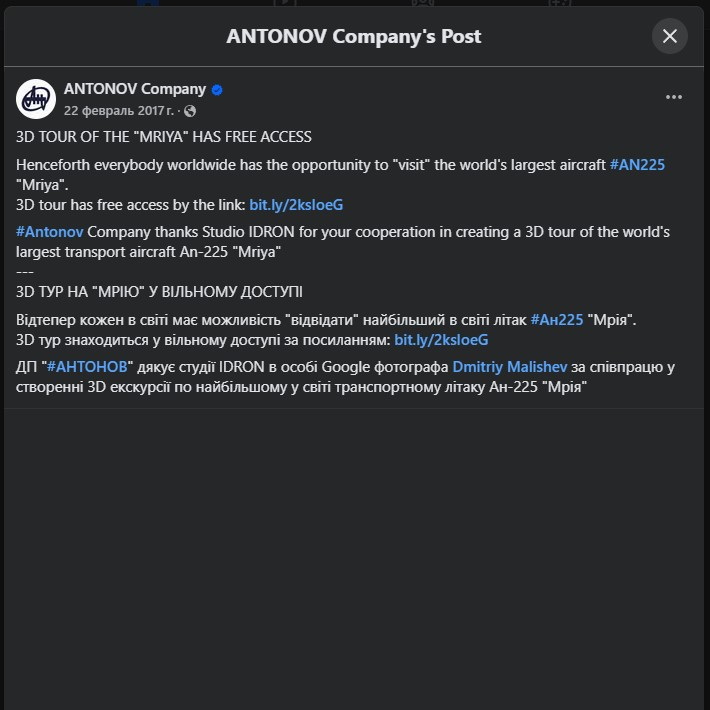Open the #АНТОНОВ hashtag

click(88, 368)
